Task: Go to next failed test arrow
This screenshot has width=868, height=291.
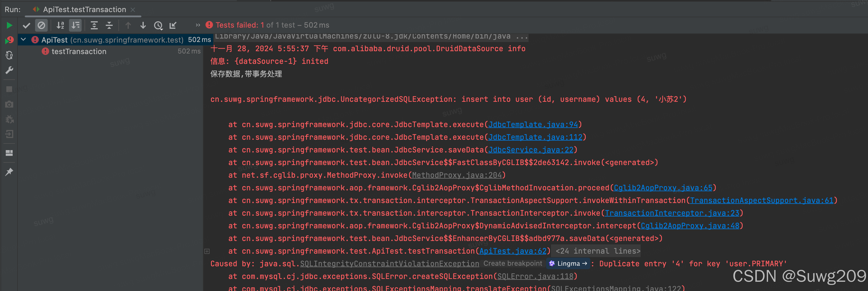Action: tap(143, 25)
